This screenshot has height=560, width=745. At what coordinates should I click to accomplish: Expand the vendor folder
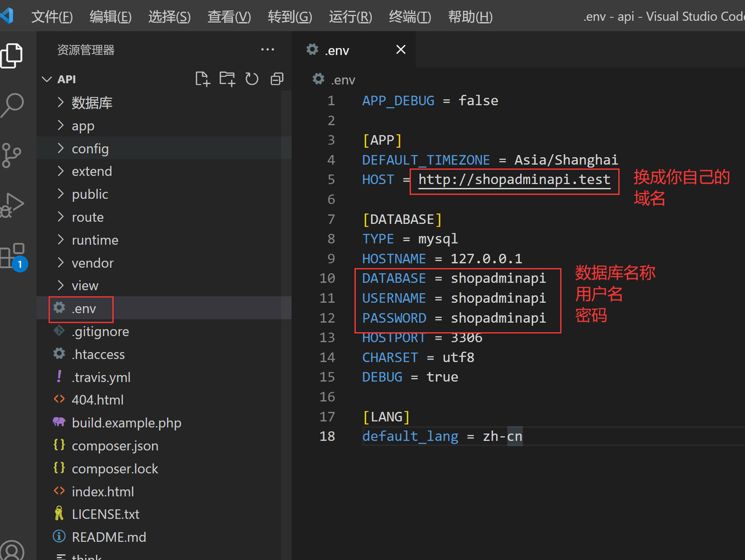61,263
